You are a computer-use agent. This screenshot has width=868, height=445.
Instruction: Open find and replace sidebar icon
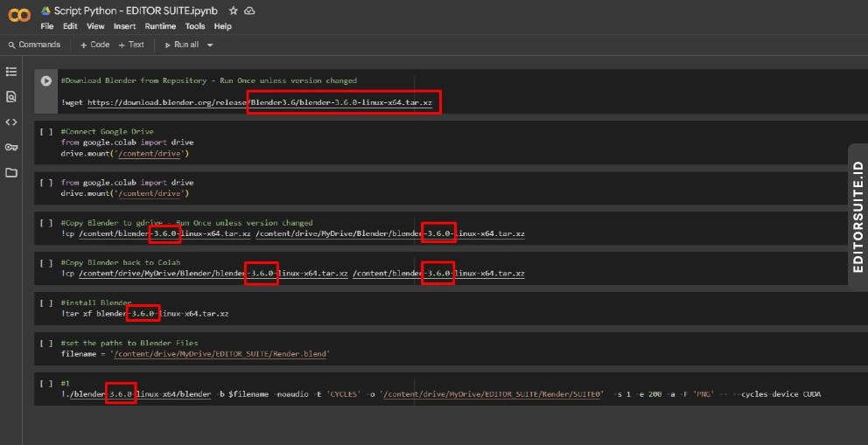click(11, 97)
